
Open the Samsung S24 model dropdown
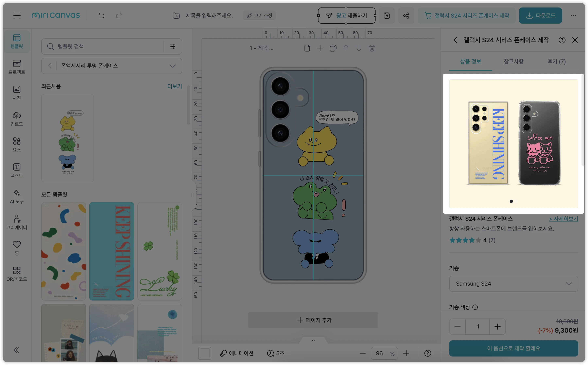[x=513, y=284]
